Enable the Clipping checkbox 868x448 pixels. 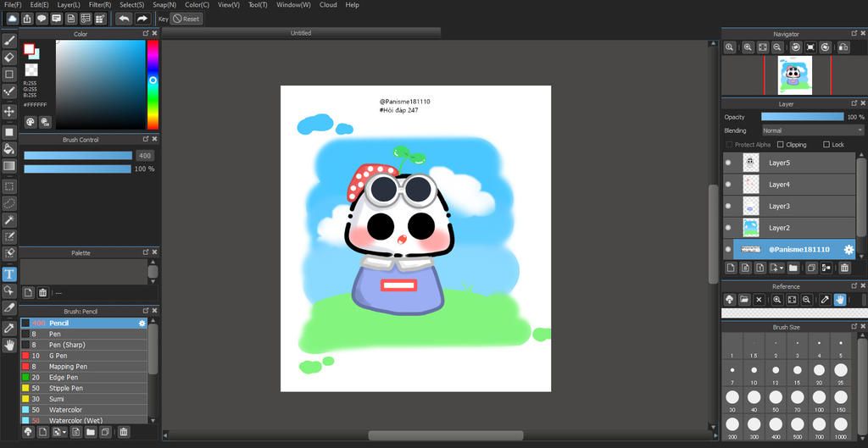(780, 145)
